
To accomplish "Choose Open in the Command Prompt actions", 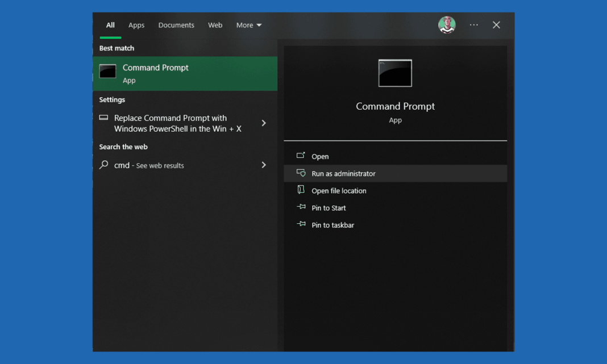I will [320, 156].
